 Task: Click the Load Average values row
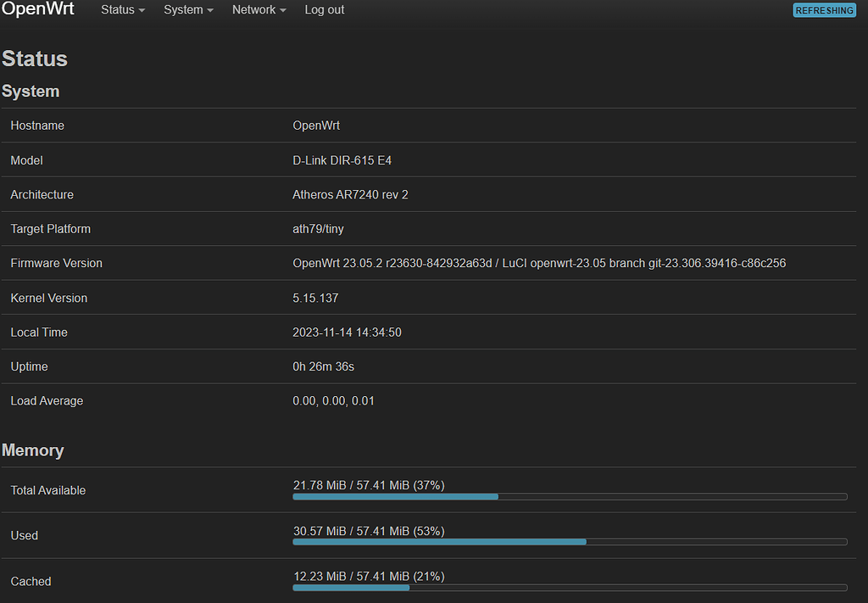334,400
